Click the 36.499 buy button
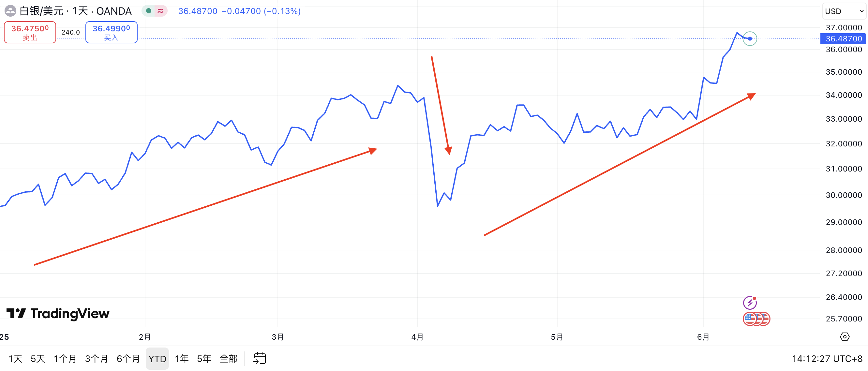Screen dimensions: 868x371 pyautogui.click(x=111, y=32)
